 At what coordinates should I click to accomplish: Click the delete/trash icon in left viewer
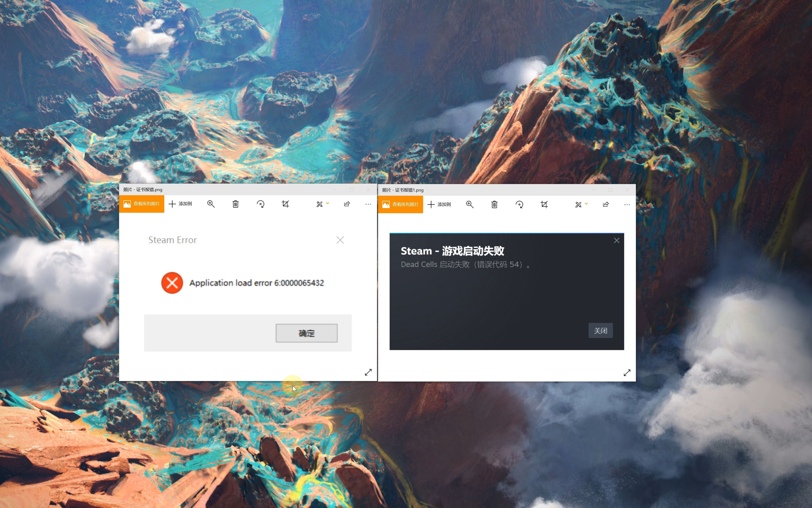[x=236, y=204]
